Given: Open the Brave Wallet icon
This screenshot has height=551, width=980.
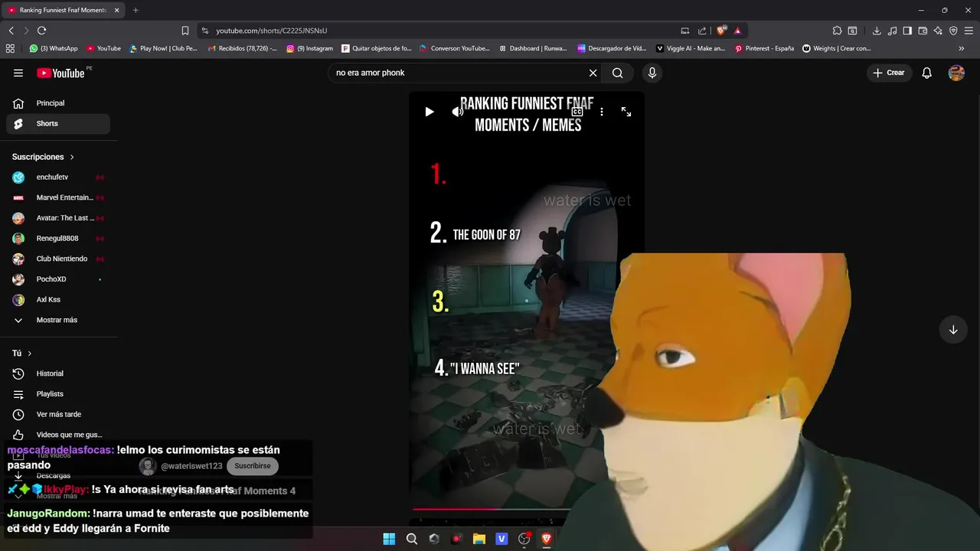Looking at the screenshot, I should [923, 31].
